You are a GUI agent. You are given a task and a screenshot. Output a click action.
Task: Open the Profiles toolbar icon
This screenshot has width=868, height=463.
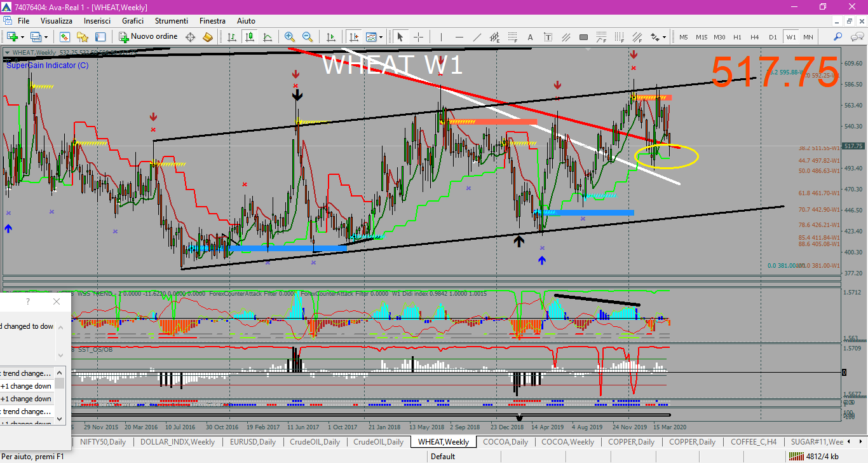36,37
